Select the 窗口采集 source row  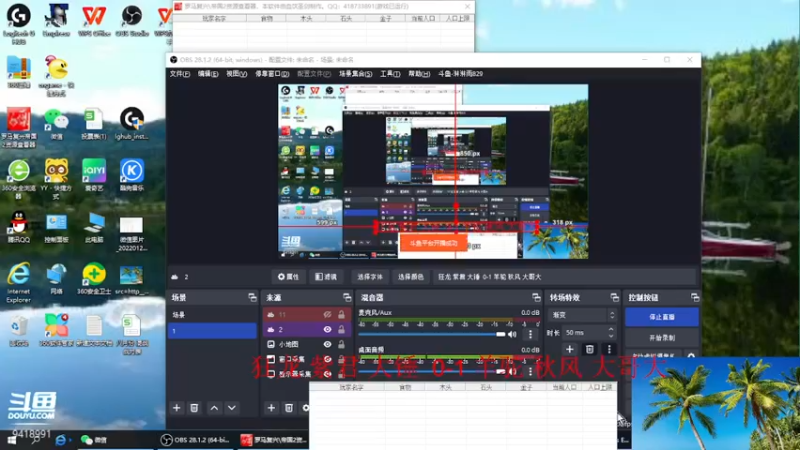307,359
